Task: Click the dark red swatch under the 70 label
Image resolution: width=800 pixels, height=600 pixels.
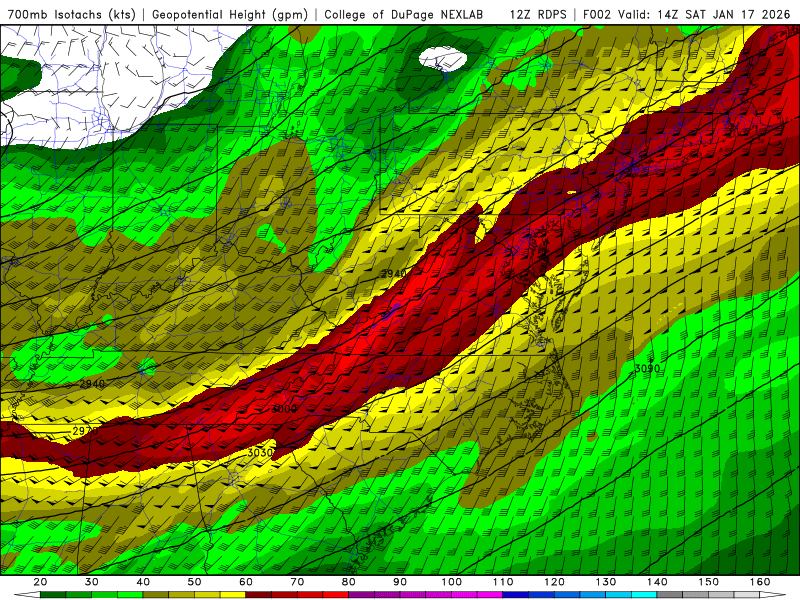Action: coord(285,595)
